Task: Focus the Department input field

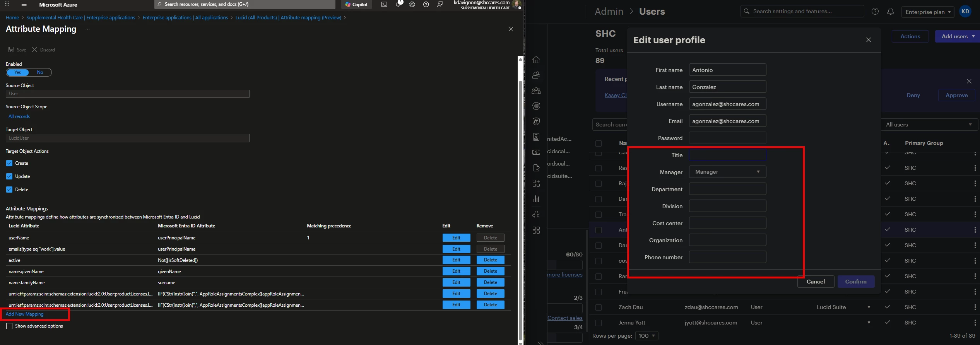Action: [727, 189]
